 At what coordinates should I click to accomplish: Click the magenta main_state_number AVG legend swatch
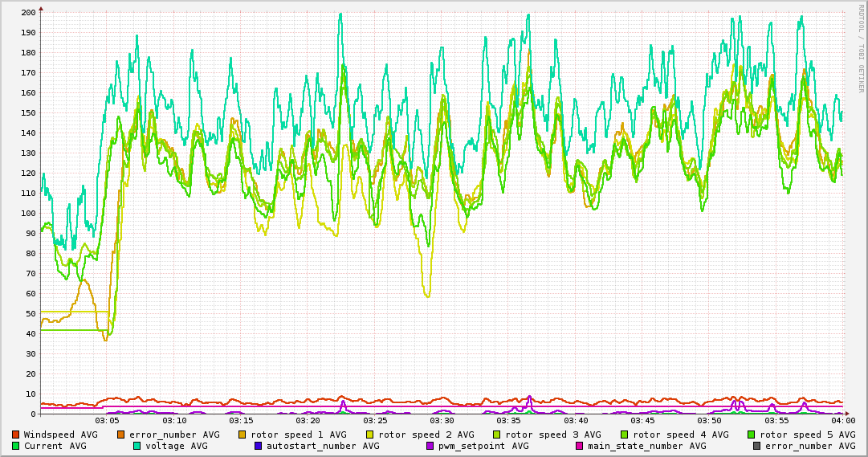[580, 446]
